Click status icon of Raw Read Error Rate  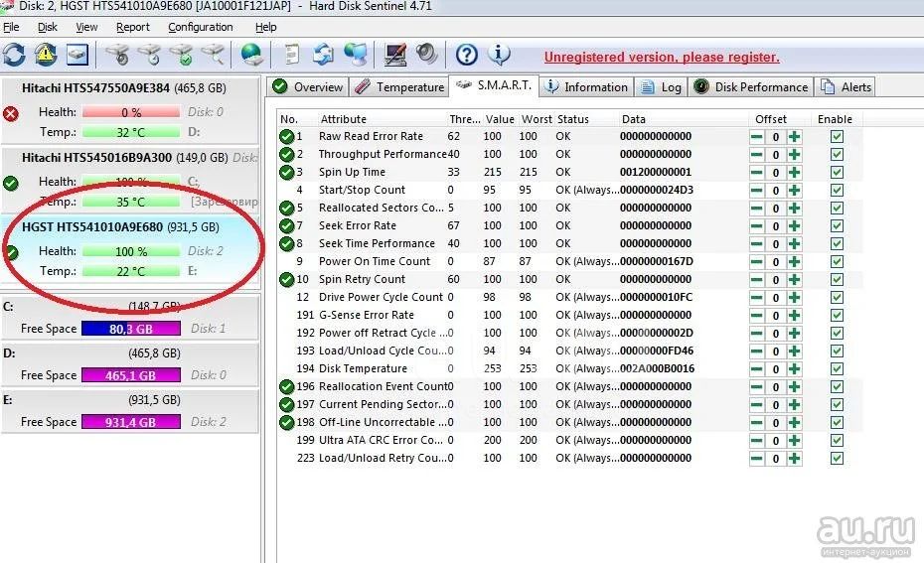(x=286, y=137)
